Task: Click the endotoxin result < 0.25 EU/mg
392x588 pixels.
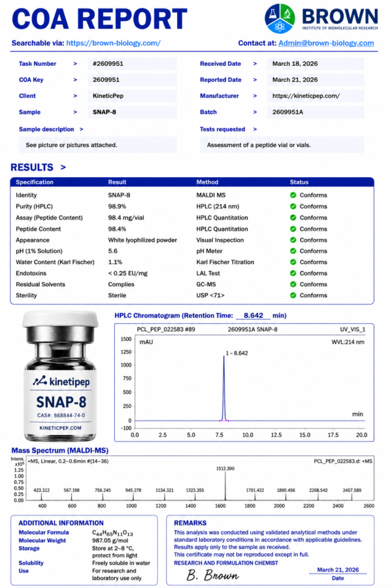Action: tap(127, 273)
